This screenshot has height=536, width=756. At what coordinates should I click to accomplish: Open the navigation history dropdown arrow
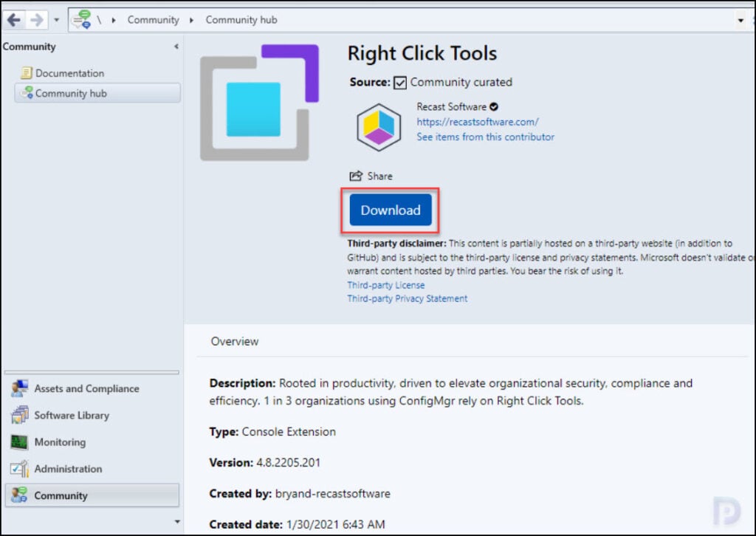coord(56,20)
